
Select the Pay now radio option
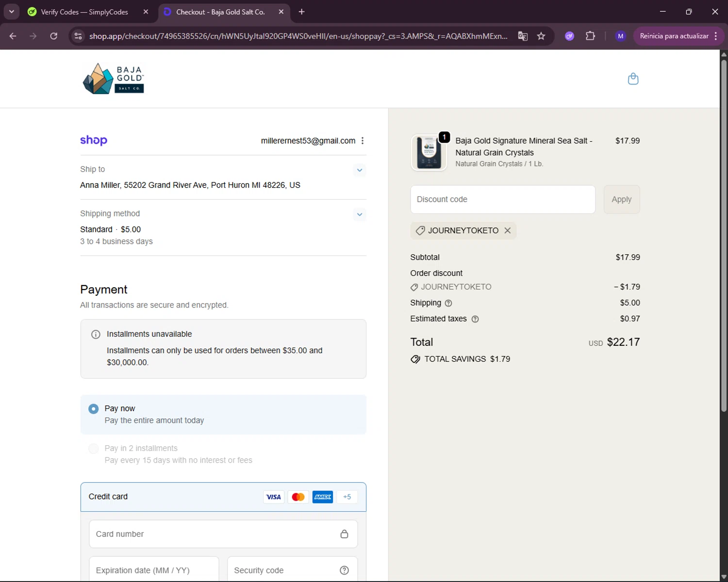pos(94,409)
